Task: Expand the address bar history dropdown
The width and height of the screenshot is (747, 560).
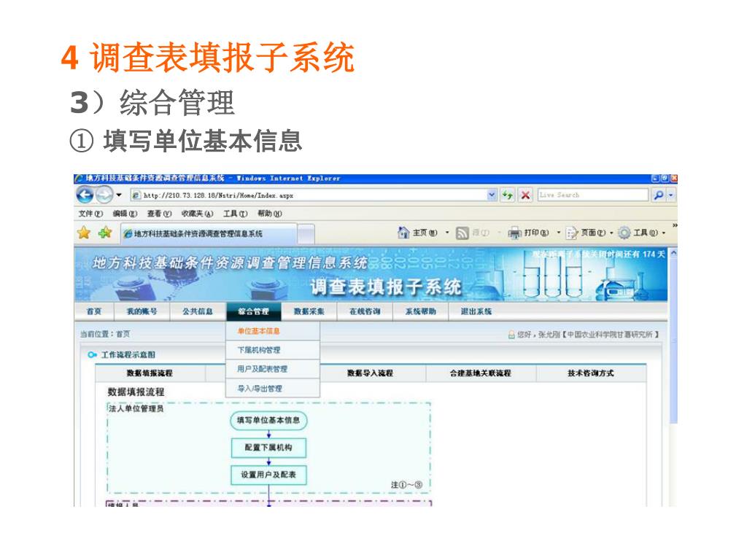Action: pyautogui.click(x=492, y=195)
